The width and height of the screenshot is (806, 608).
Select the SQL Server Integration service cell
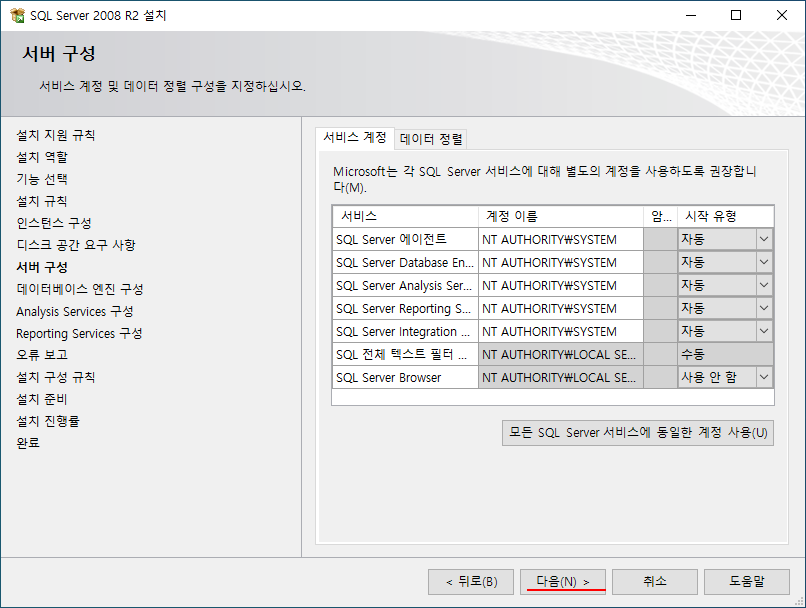(406, 331)
